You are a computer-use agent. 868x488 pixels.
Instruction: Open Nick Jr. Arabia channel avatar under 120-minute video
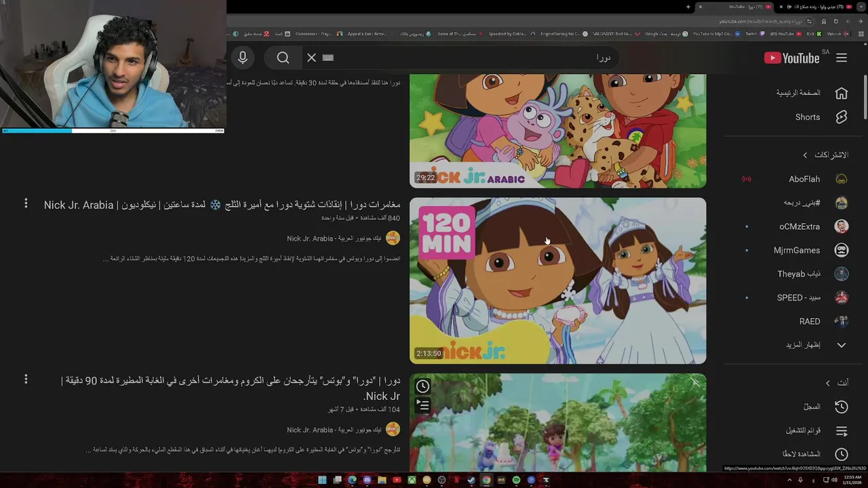pos(393,238)
